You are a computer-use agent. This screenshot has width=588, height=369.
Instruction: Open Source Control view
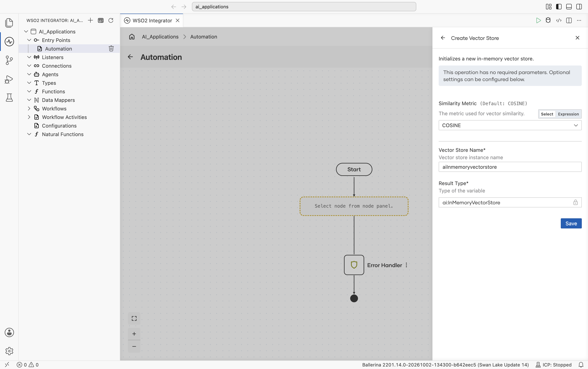tap(9, 60)
